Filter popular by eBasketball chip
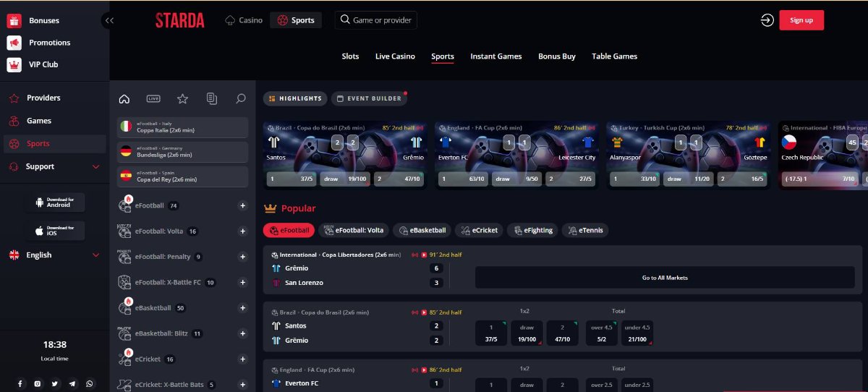Image resolution: width=868 pixels, height=392 pixels. (422, 230)
